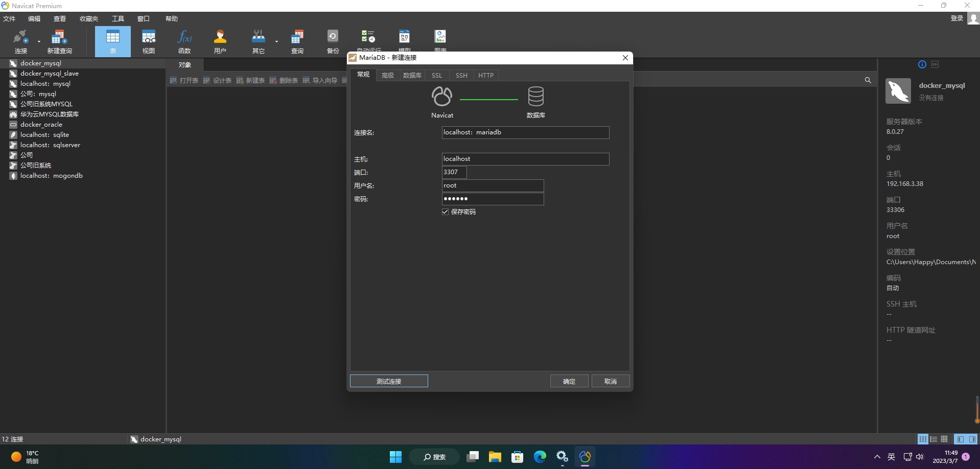The width and height of the screenshot is (980, 469).
Task: Switch to the SSL tab in dialog
Action: [437, 76]
